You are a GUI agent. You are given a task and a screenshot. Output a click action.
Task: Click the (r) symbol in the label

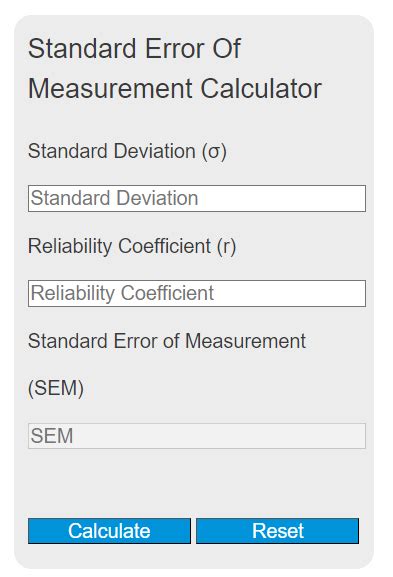pos(226,247)
